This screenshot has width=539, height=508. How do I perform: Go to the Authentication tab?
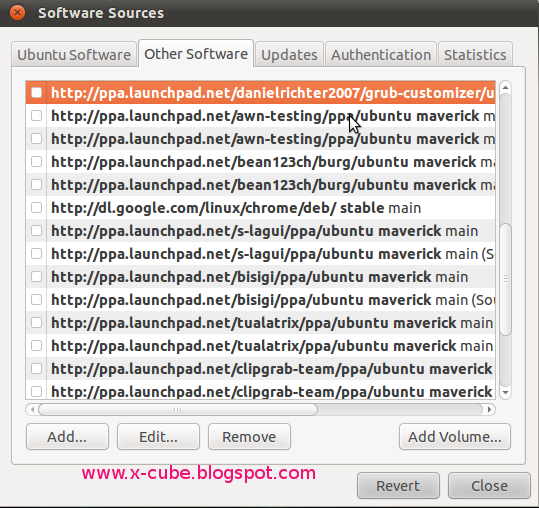pyautogui.click(x=381, y=55)
